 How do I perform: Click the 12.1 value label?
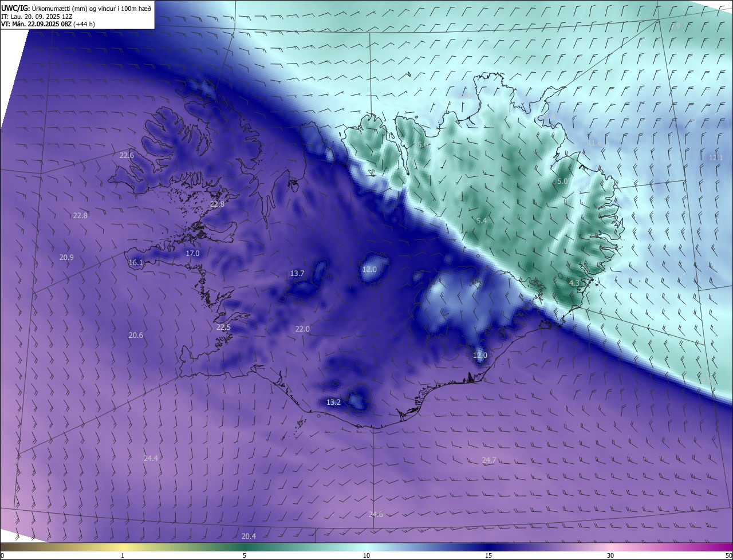(716, 157)
